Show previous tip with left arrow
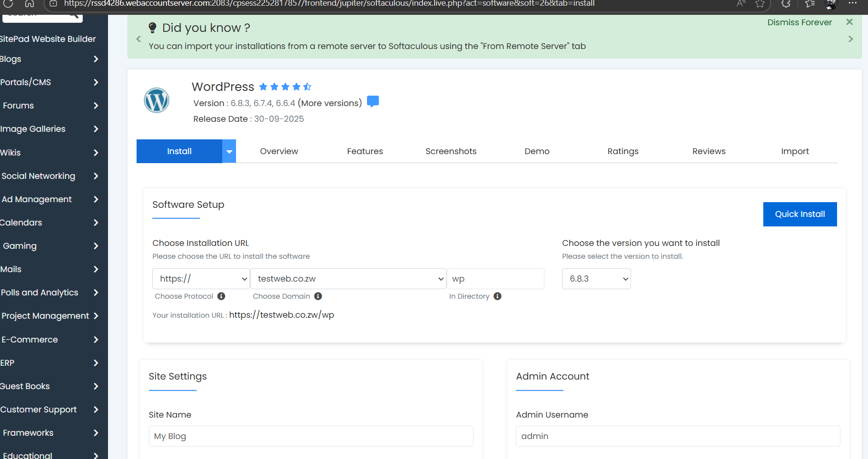The width and height of the screenshot is (868, 459). pos(138,39)
